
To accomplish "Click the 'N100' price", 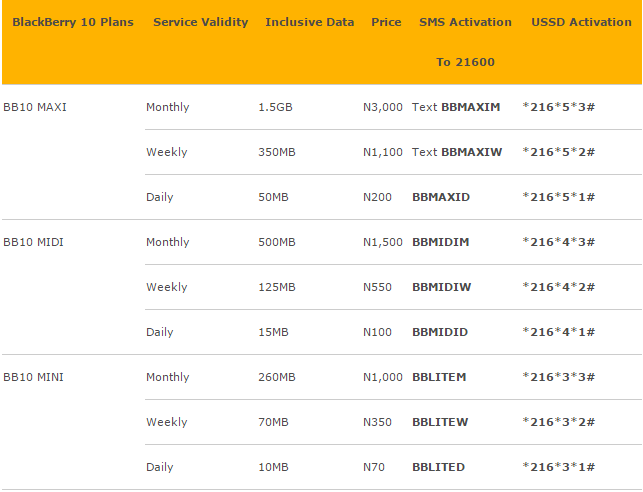I will [x=377, y=332].
